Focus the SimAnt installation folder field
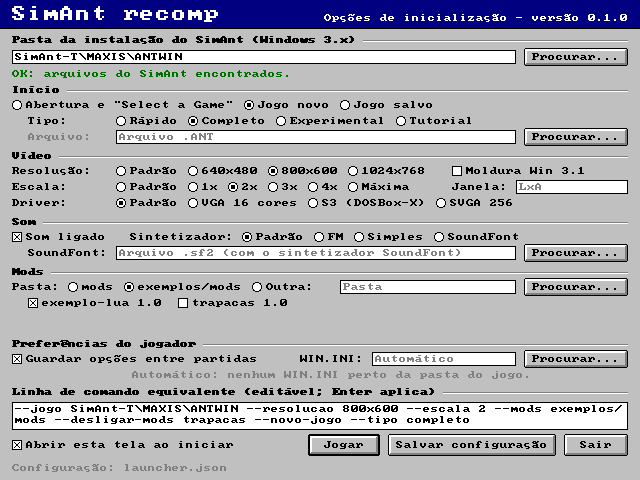The height and width of the screenshot is (480, 640). [x=264, y=57]
